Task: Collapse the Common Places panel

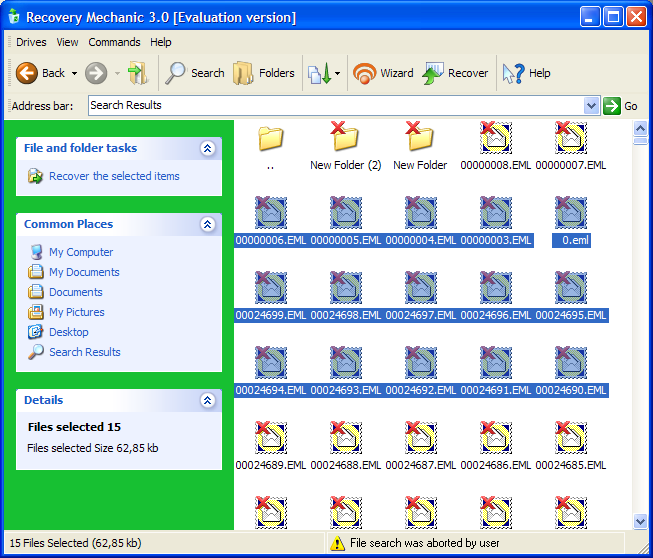Action: coord(207,224)
